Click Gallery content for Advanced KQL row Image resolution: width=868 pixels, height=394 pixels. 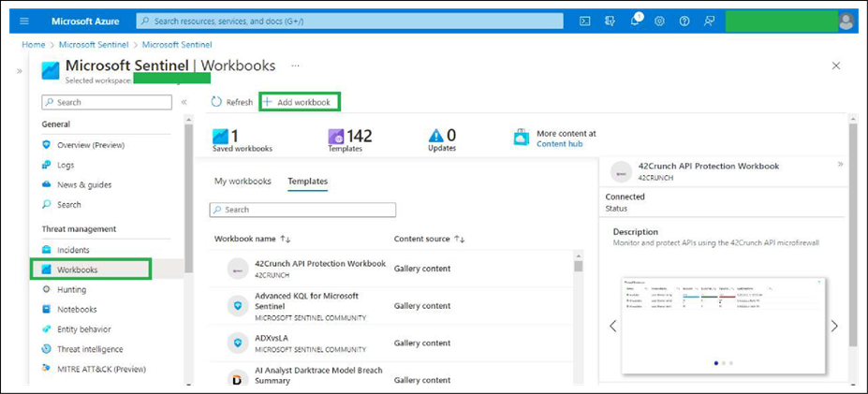click(x=422, y=305)
